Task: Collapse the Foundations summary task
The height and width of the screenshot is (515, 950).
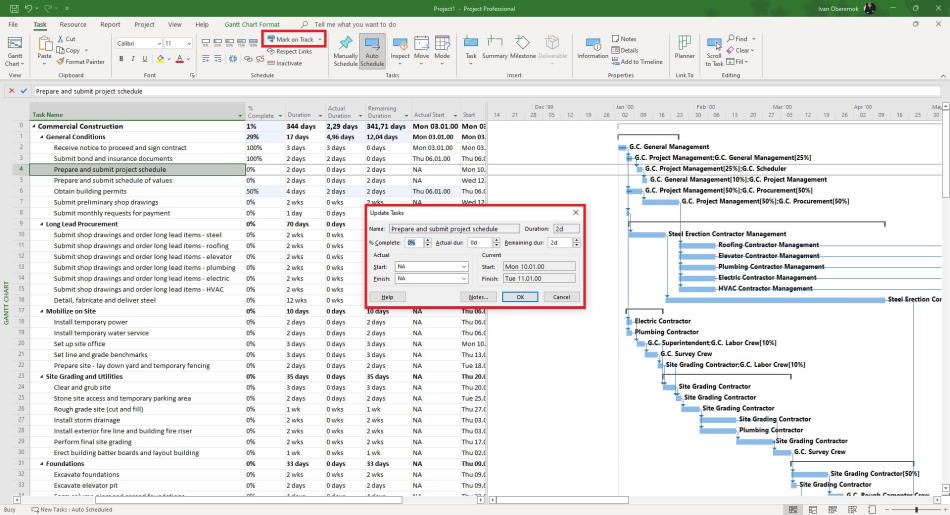Action: pos(42,464)
